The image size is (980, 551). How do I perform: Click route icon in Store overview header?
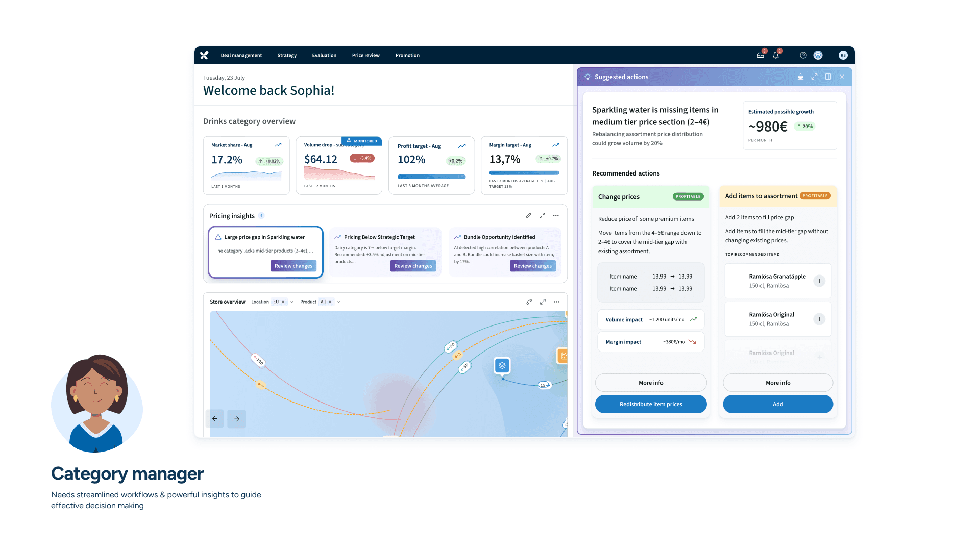tap(529, 302)
